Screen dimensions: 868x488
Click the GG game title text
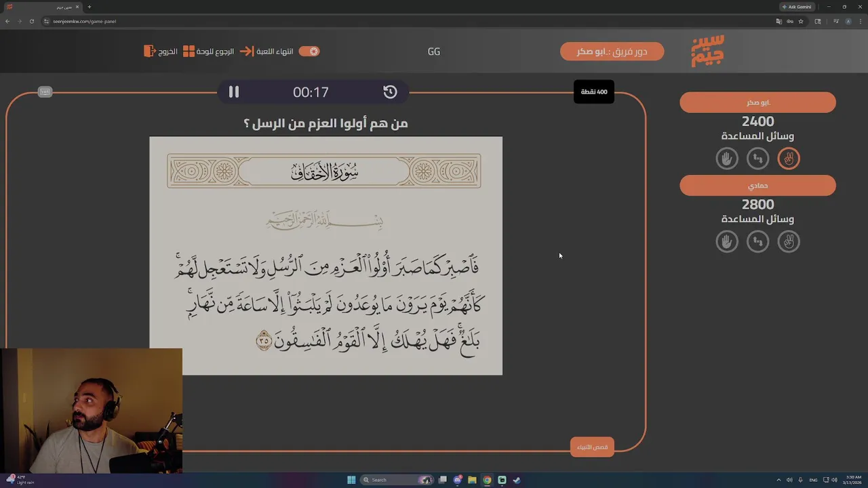[434, 52]
